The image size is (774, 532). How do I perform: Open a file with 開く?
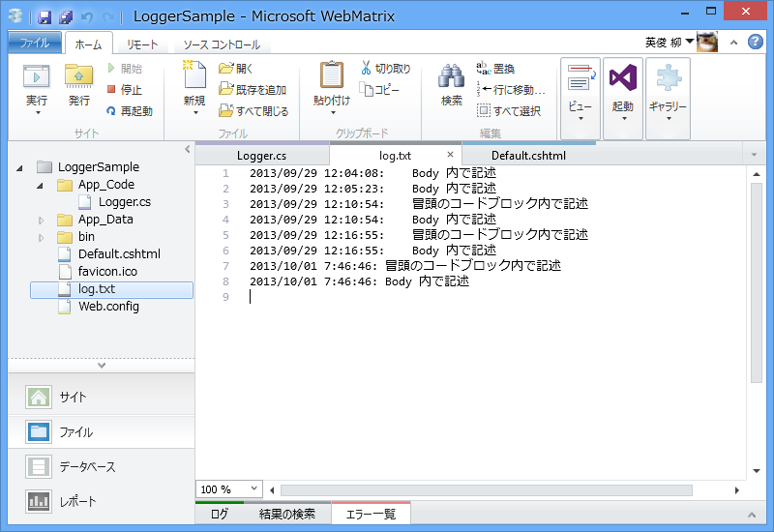coord(236,69)
